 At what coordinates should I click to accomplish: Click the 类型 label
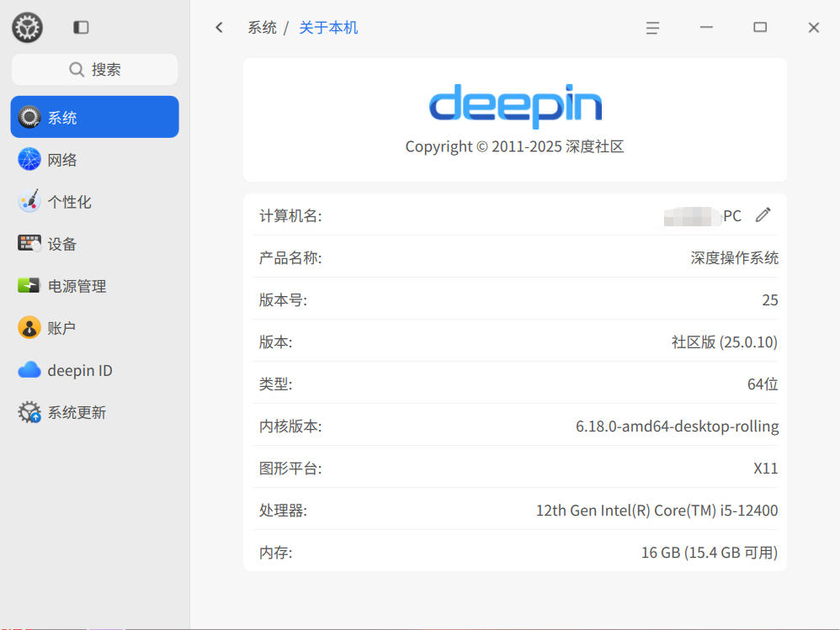pyautogui.click(x=276, y=384)
